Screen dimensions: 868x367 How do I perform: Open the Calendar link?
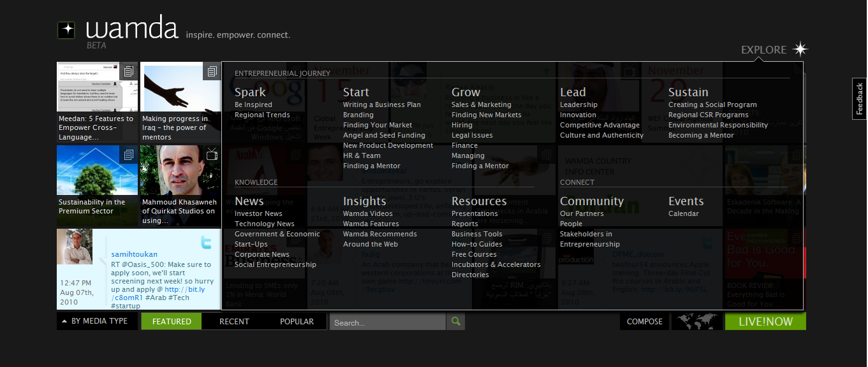coord(684,213)
